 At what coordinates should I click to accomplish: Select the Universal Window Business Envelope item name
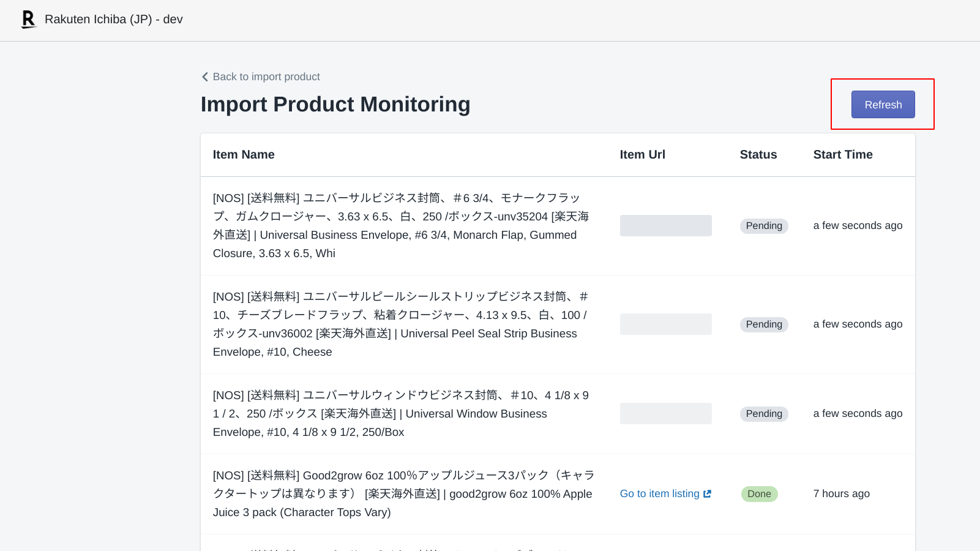pos(401,414)
